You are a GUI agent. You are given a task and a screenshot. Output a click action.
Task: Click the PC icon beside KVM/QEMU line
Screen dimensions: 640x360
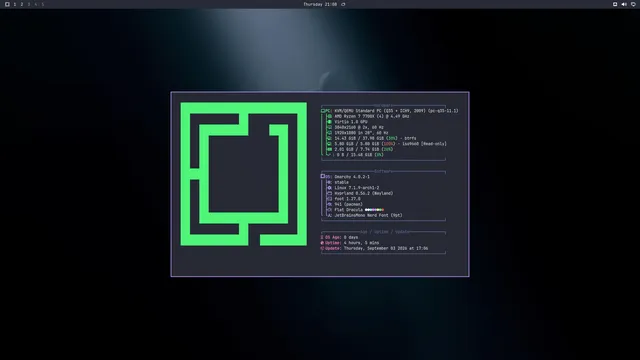coord(324,111)
